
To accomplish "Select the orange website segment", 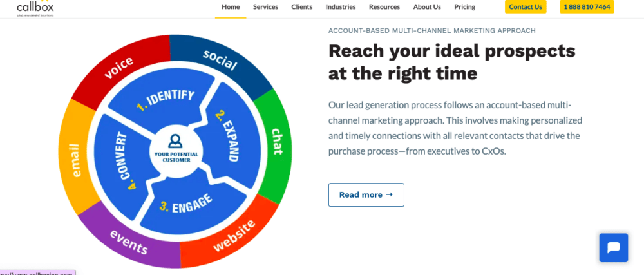I will (231, 234).
